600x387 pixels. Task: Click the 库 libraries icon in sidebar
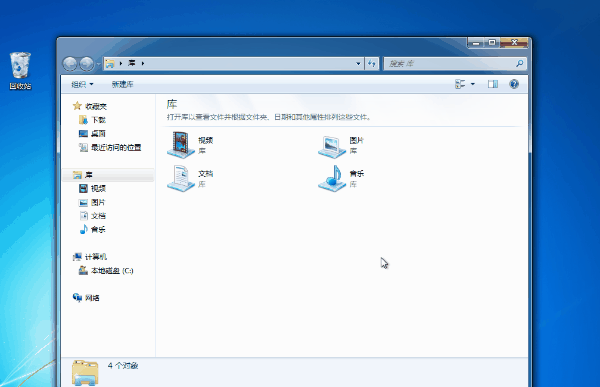point(77,175)
